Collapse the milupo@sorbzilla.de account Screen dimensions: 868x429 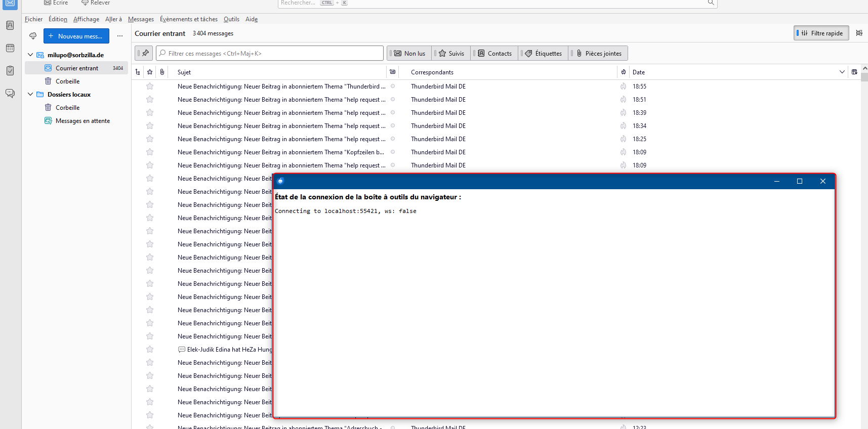click(30, 55)
